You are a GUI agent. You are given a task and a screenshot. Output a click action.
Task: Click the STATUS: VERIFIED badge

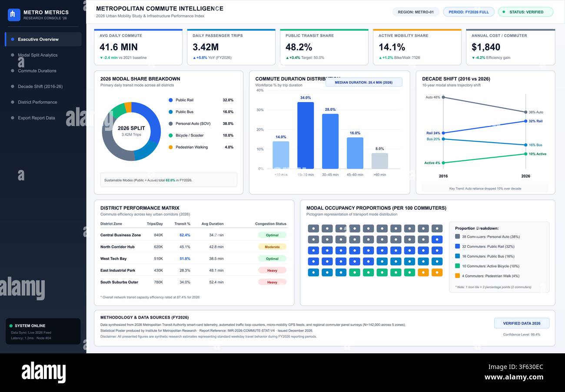[525, 12]
